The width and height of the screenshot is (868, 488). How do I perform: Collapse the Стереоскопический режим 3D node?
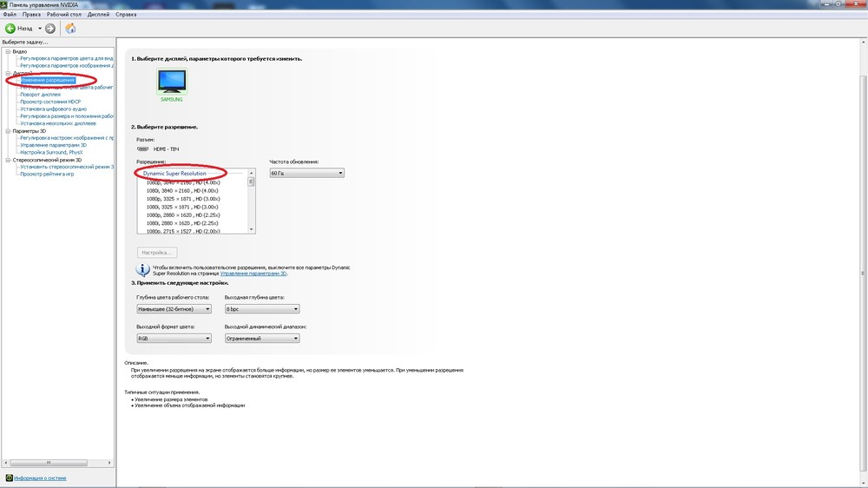click(x=9, y=160)
